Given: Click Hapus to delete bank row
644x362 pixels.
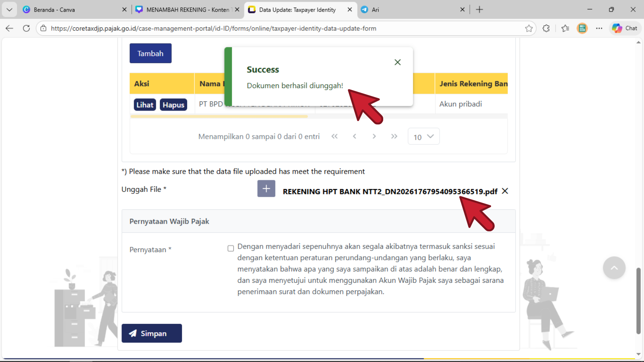Looking at the screenshot, I should (173, 105).
